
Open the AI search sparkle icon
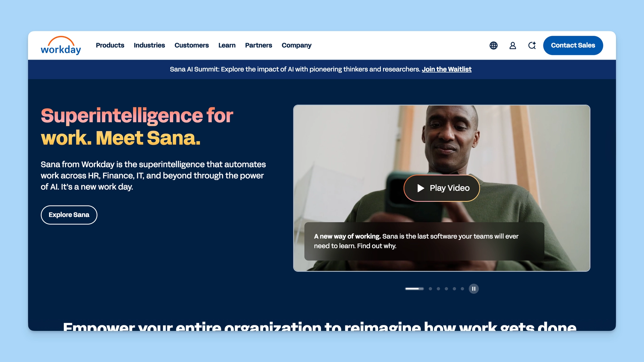click(532, 46)
